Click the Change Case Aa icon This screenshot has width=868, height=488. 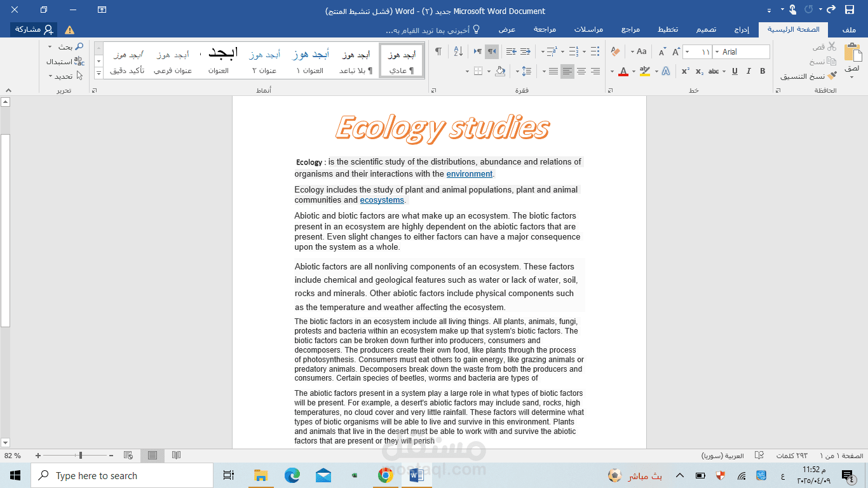(x=641, y=51)
